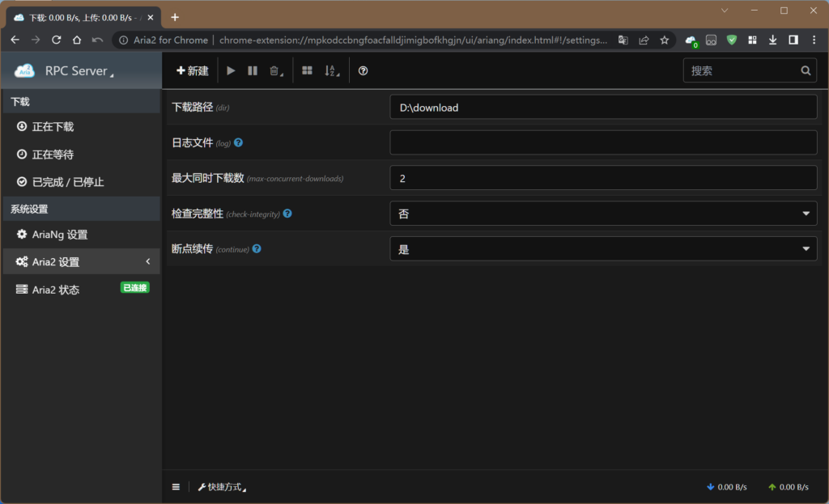Open help via the toolbar question mark icon
Viewport: 829px width, 504px height.
click(363, 71)
